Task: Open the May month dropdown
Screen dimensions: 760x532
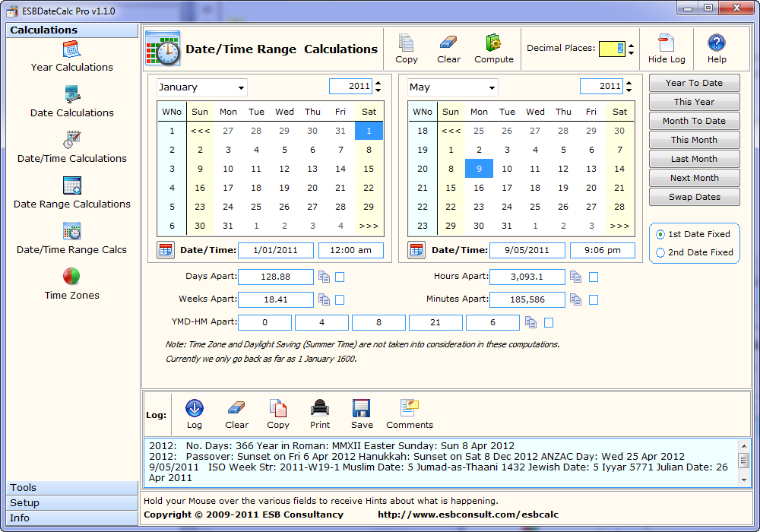Action: coord(492,87)
